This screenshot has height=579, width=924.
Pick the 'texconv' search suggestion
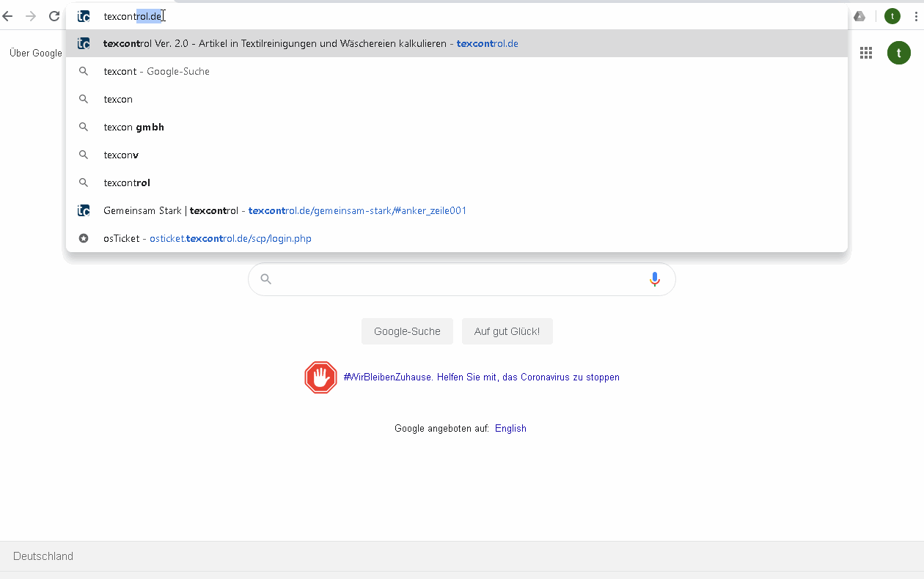457,155
